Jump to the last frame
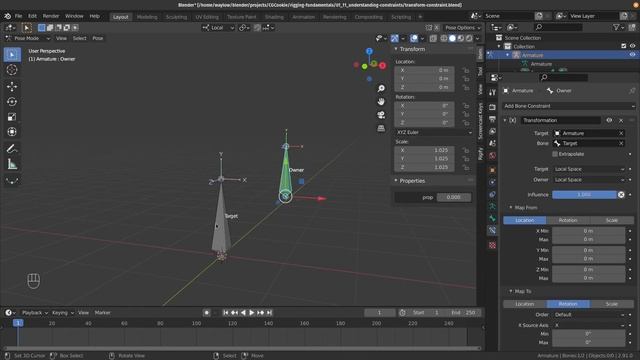640x360 pixels. click(269, 313)
